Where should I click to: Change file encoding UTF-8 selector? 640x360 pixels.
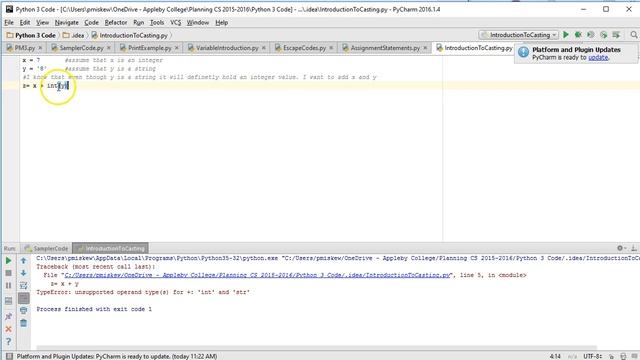(x=593, y=356)
